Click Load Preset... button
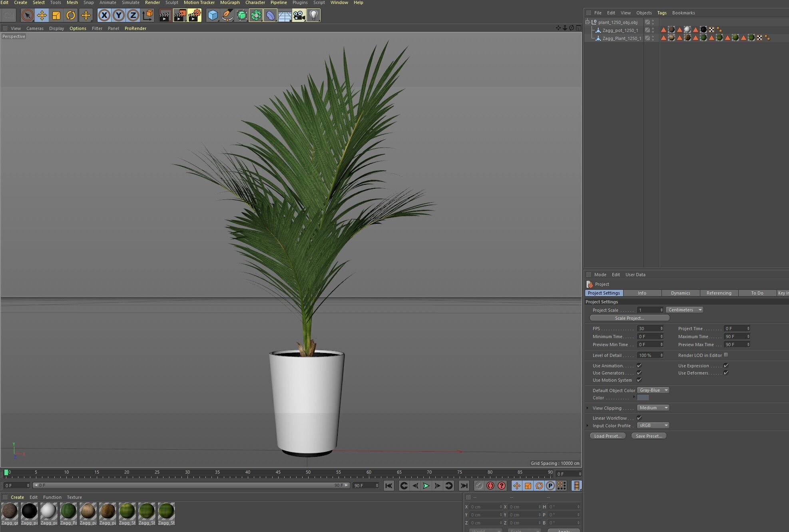 [x=608, y=436]
